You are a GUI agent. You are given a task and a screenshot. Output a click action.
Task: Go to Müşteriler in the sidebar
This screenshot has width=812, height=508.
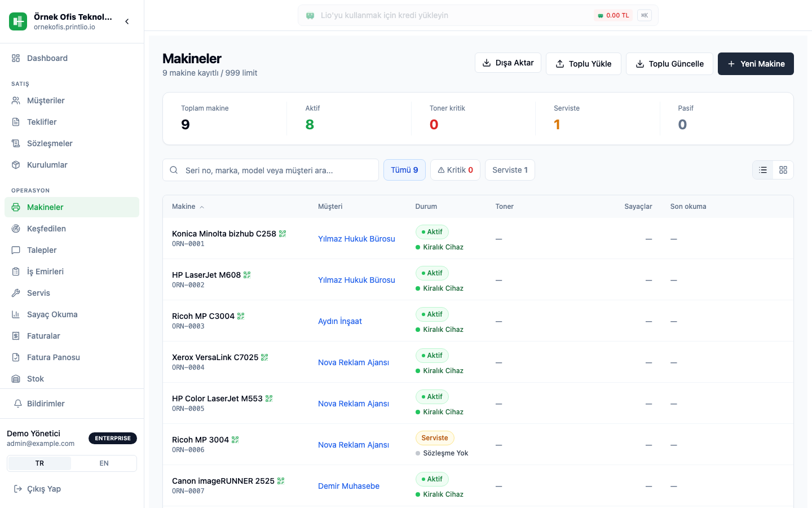coord(72,100)
